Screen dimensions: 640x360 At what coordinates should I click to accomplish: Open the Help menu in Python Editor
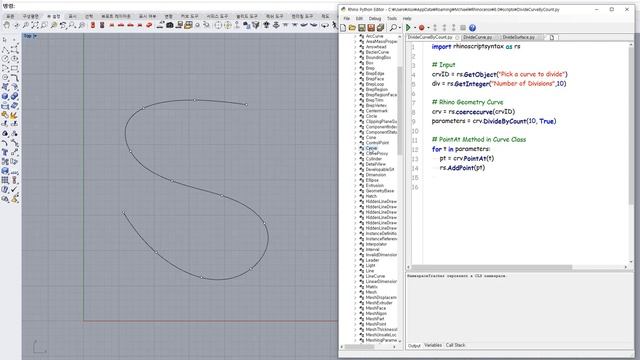pyautogui.click(x=407, y=18)
